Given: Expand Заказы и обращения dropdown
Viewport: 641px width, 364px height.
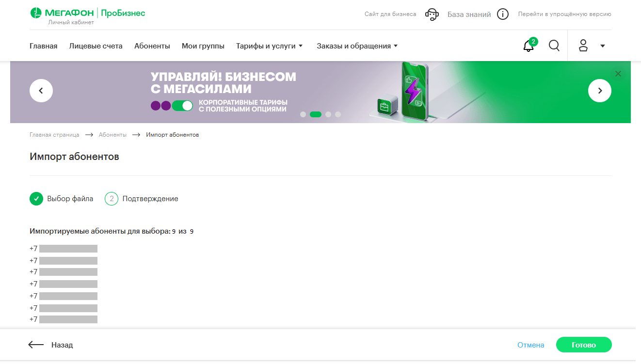Looking at the screenshot, I should pyautogui.click(x=357, y=46).
